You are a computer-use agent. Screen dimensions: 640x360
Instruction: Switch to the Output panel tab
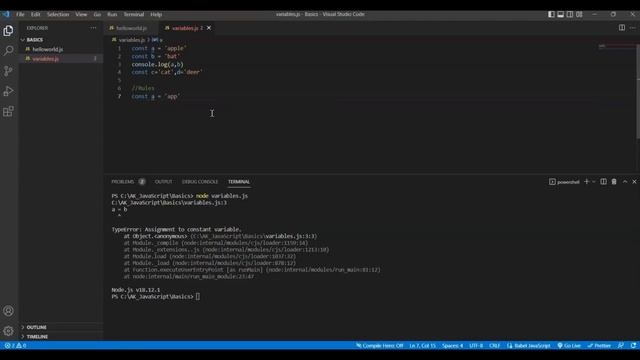pyautogui.click(x=163, y=182)
